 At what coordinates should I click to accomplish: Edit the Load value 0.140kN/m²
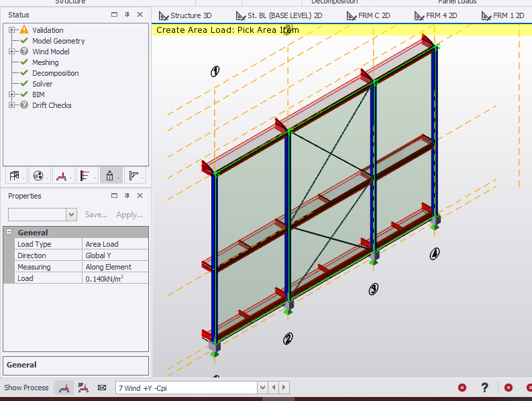[x=115, y=278]
